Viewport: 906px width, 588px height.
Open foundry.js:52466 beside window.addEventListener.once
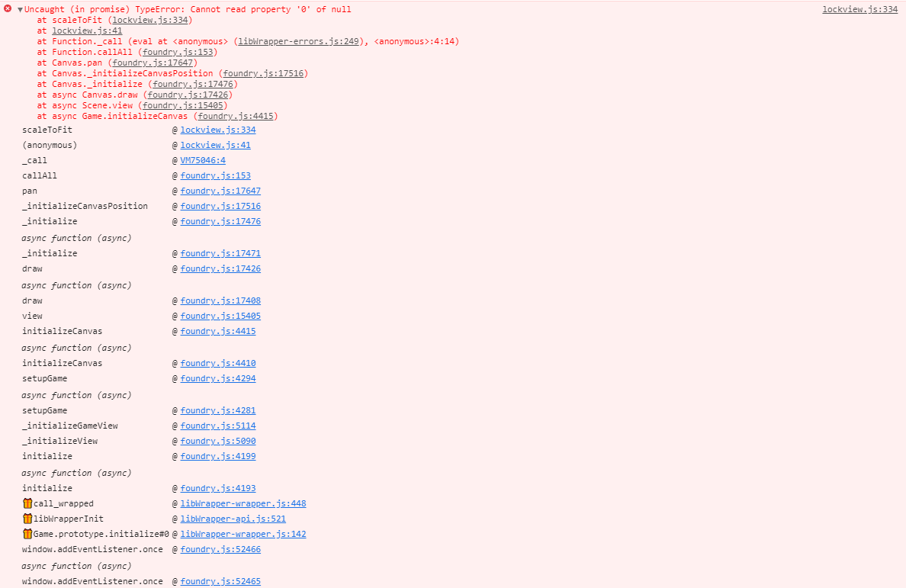(221, 549)
